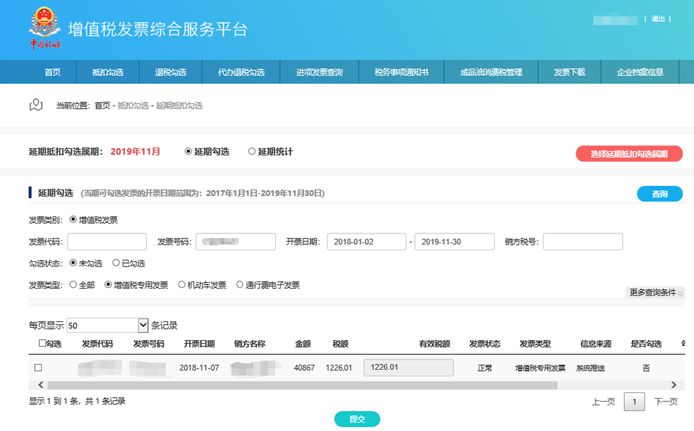Click the China tax emblem logo

(x=45, y=27)
